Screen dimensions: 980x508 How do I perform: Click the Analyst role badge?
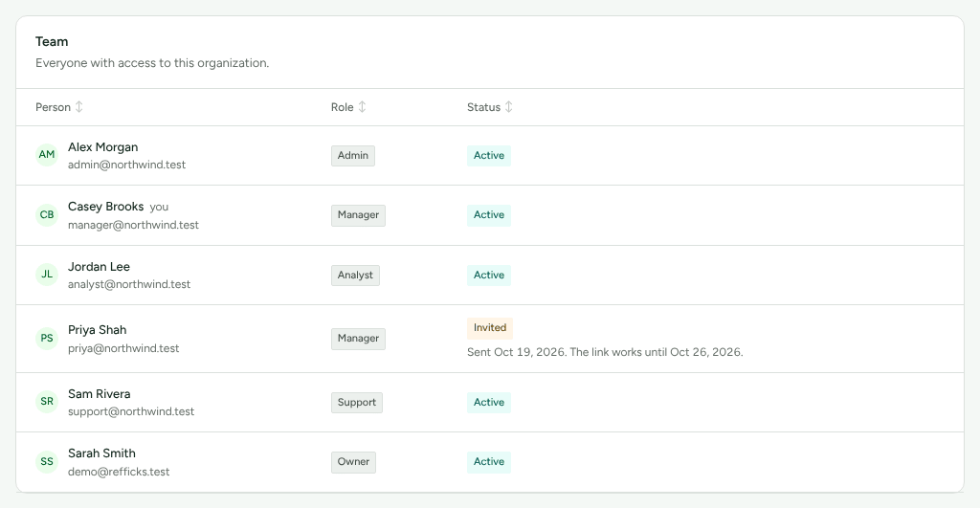click(x=355, y=275)
